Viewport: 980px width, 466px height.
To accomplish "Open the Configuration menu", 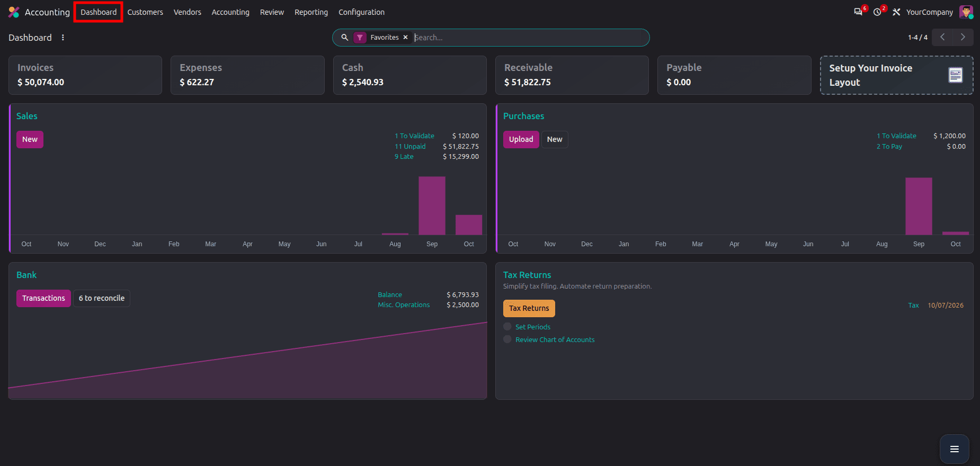I will pyautogui.click(x=362, y=12).
